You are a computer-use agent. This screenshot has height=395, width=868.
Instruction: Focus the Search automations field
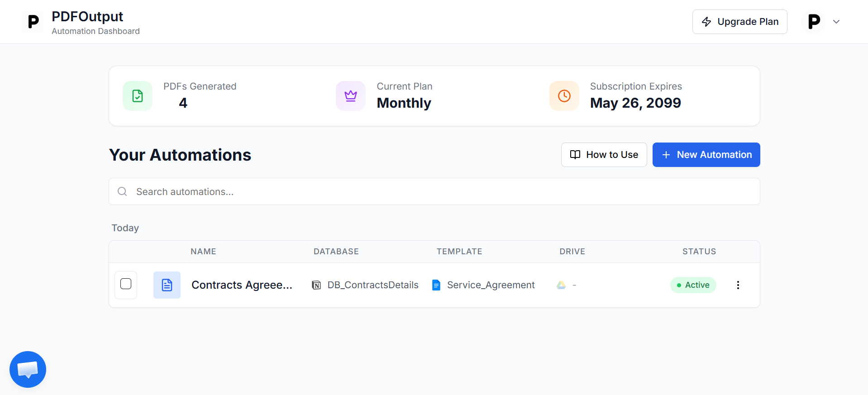(x=434, y=191)
